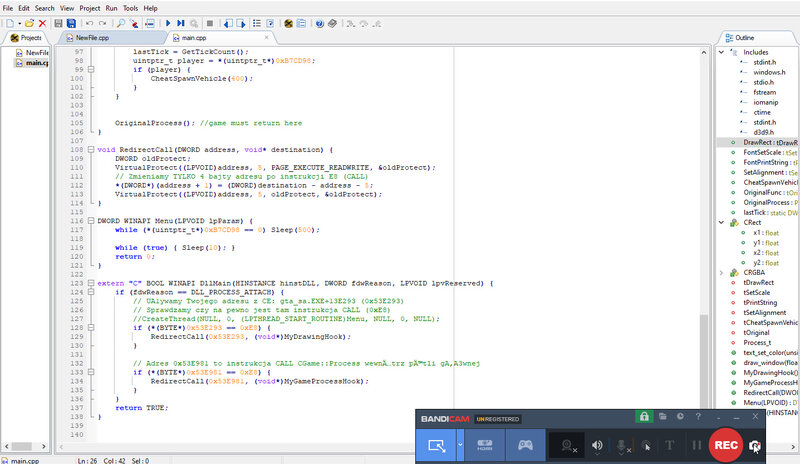Save the current file with floppy icon
The image size is (800, 464).
click(58, 23)
